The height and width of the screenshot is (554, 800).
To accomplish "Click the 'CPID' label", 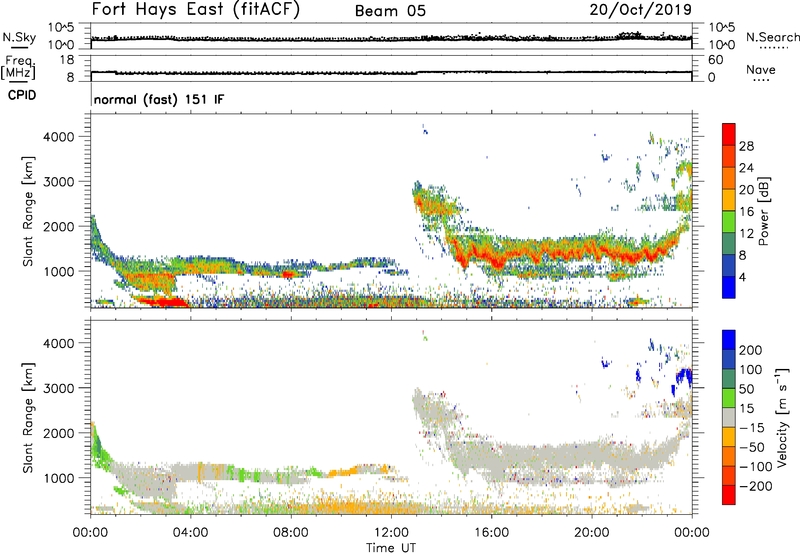I will pyautogui.click(x=22, y=95).
